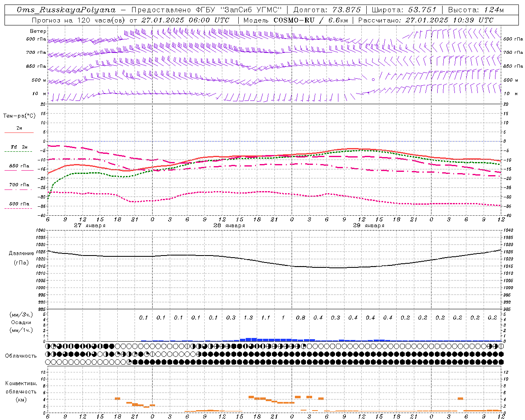
Task: Click the Осадки panel label
Action: point(21,322)
